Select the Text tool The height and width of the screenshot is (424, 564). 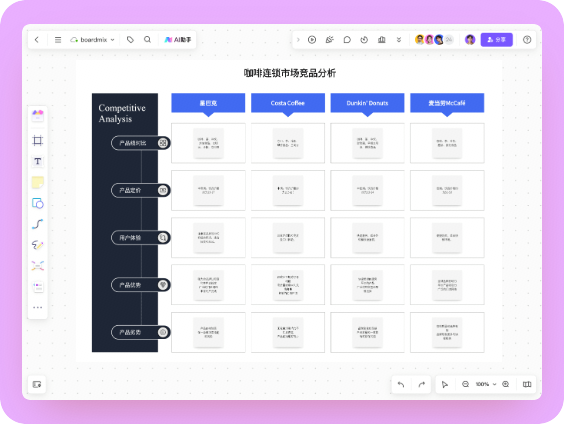[x=38, y=161]
